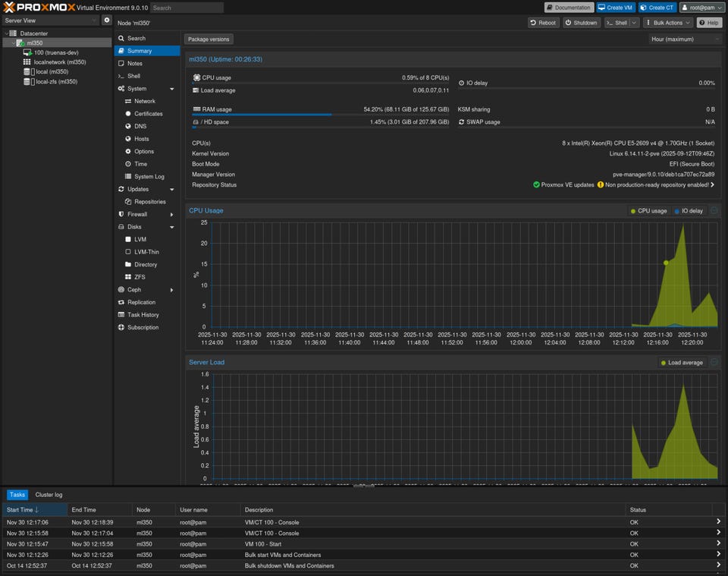Screen dimensions: 728x576
Task: Click the Reboot node button
Action: (544, 23)
